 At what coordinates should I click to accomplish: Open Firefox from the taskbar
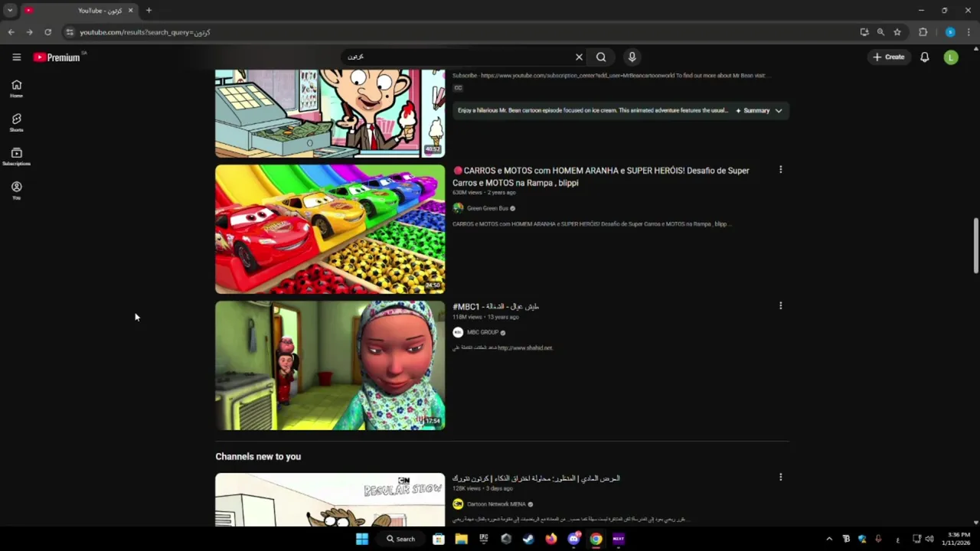point(550,539)
